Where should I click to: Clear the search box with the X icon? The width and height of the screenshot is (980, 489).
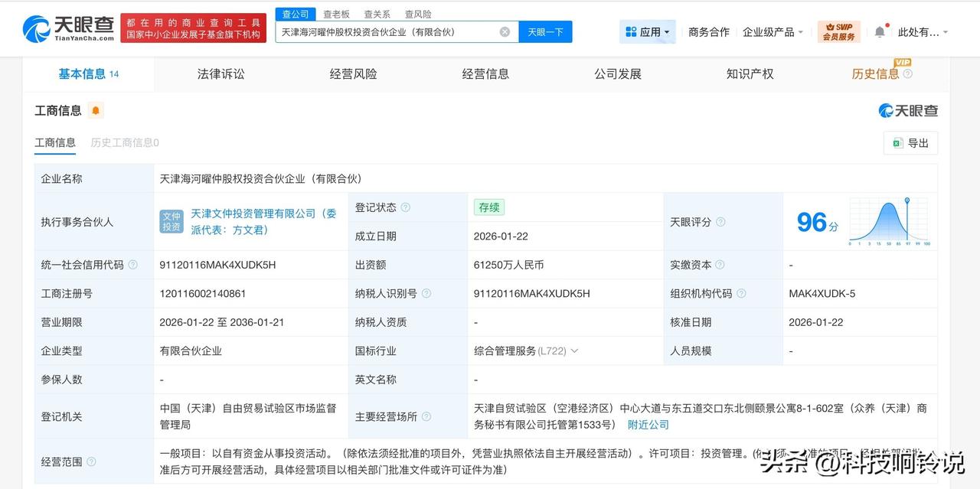pos(504,31)
